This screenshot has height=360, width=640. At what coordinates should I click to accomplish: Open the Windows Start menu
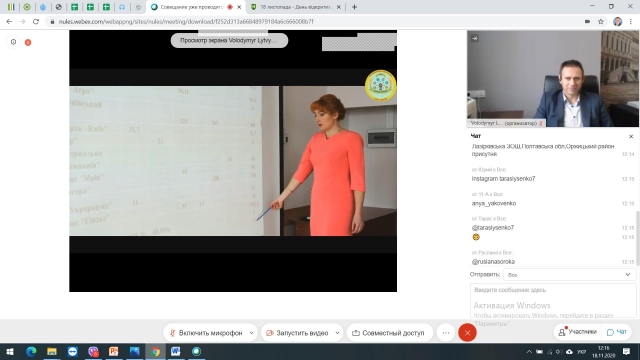coord(10,351)
